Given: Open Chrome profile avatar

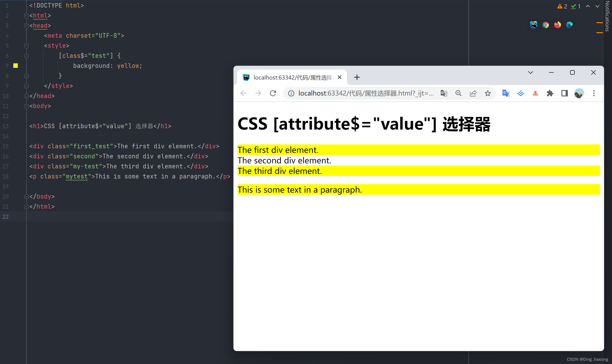Looking at the screenshot, I should (579, 93).
